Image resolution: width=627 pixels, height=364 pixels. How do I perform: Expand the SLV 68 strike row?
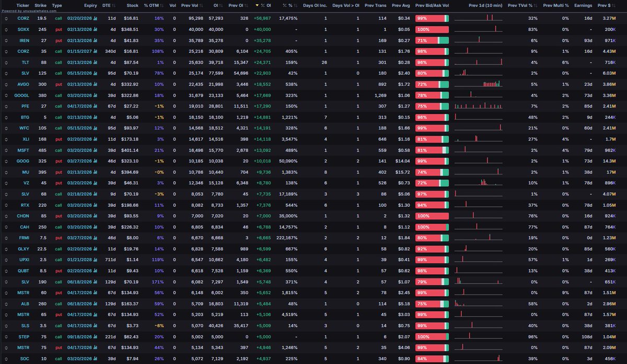click(6, 194)
